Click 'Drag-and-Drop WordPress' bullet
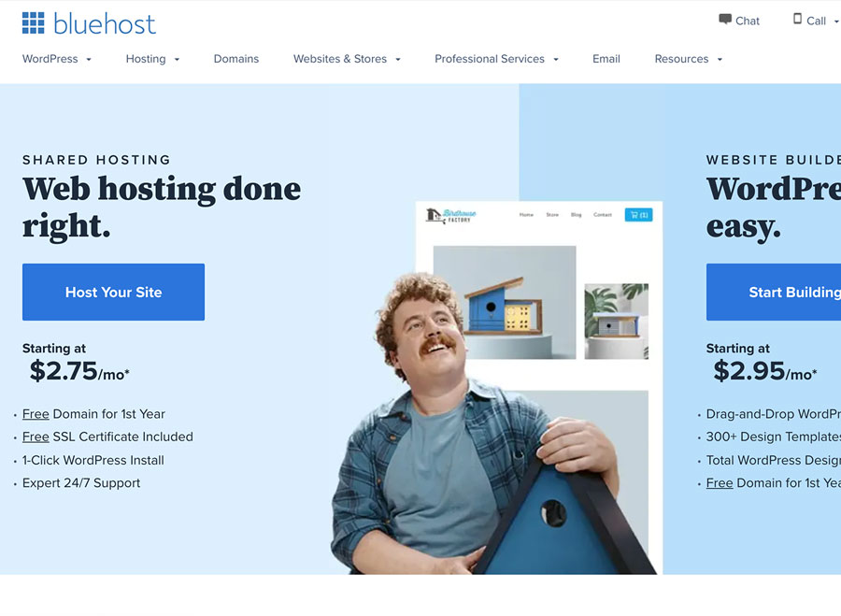Viewport: 841px width, 616px height. pos(774,414)
